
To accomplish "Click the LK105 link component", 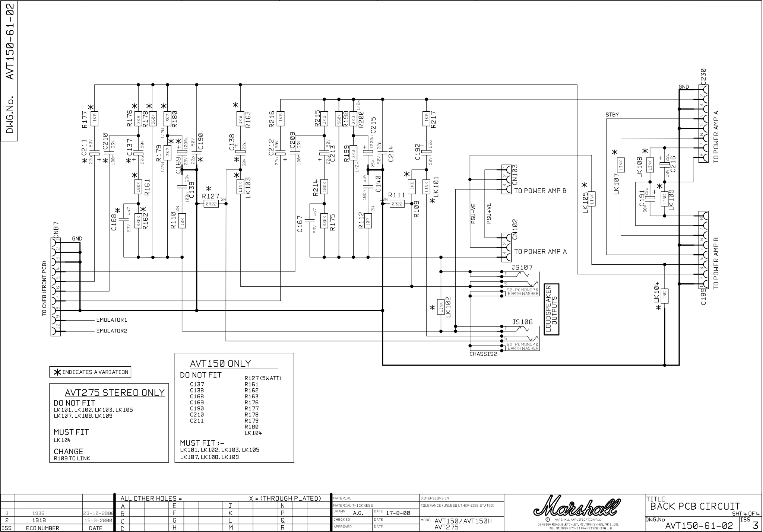I will [592, 199].
